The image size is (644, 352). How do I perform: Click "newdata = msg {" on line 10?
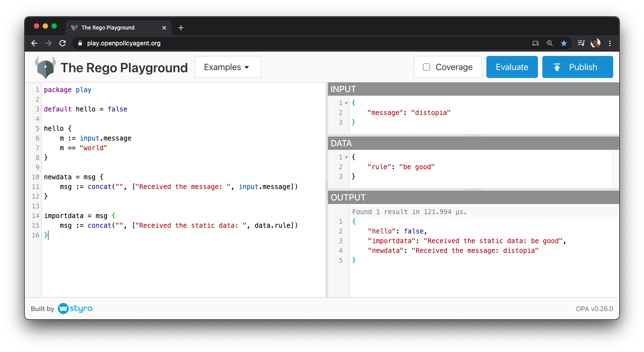(x=74, y=177)
